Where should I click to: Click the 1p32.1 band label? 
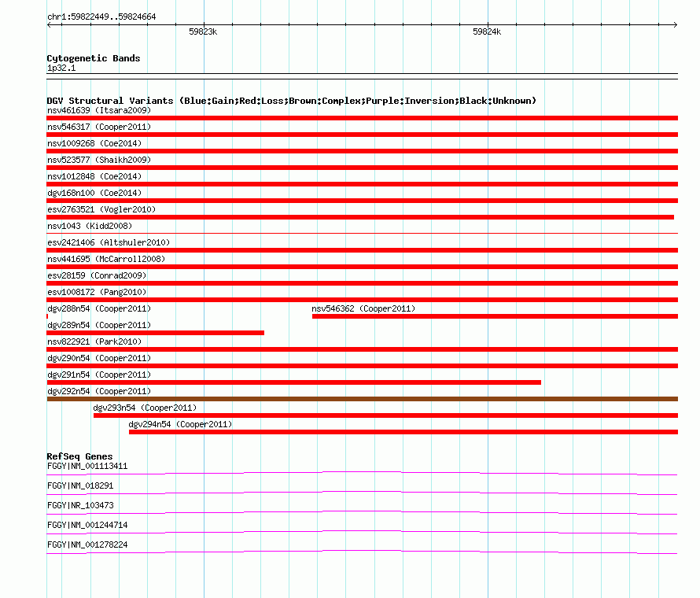tap(61, 68)
